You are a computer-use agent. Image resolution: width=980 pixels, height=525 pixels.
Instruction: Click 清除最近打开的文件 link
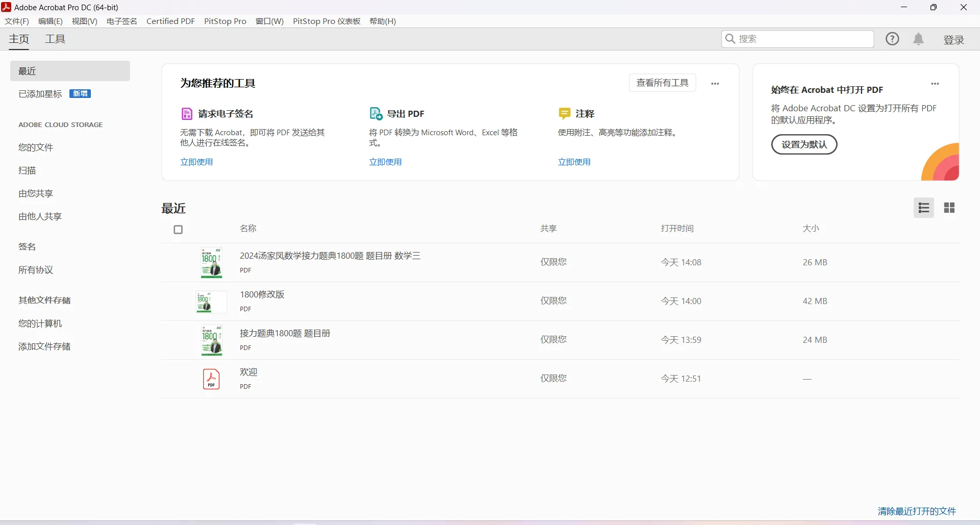(x=917, y=511)
